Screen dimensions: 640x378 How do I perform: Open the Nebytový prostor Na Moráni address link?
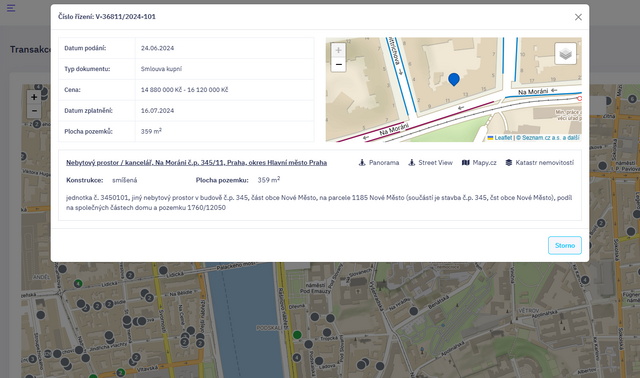pos(196,162)
